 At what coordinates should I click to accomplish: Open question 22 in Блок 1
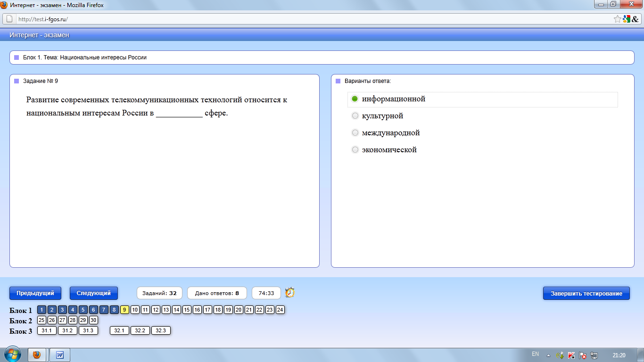pyautogui.click(x=259, y=310)
